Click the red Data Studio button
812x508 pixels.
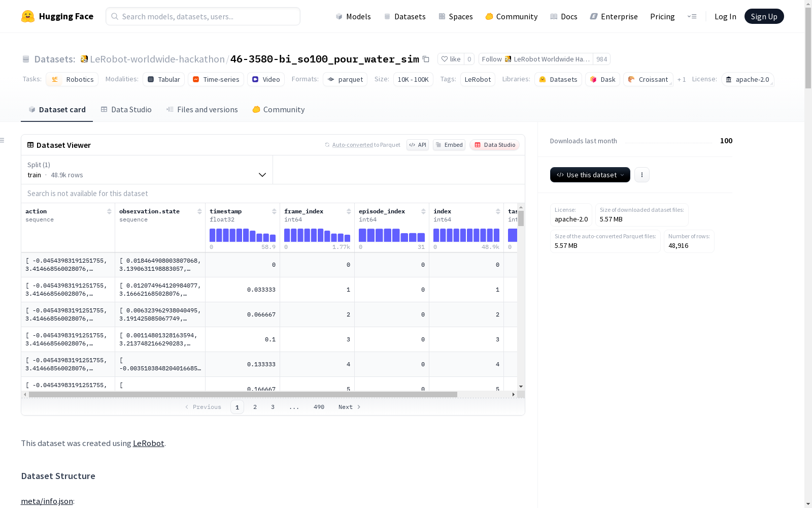click(x=494, y=145)
